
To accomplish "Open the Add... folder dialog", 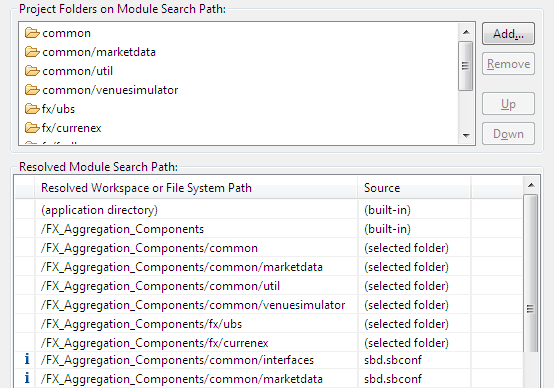I will [508, 34].
